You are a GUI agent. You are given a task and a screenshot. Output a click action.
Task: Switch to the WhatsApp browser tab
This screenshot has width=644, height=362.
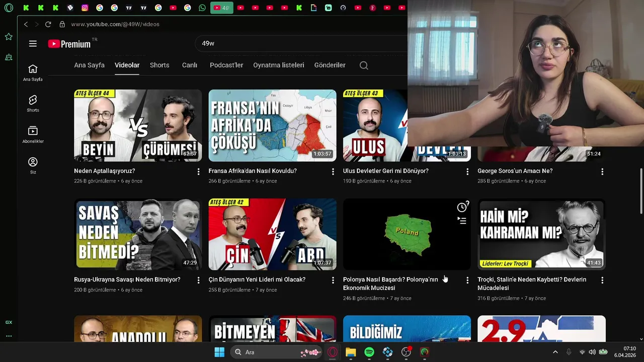pos(202,8)
